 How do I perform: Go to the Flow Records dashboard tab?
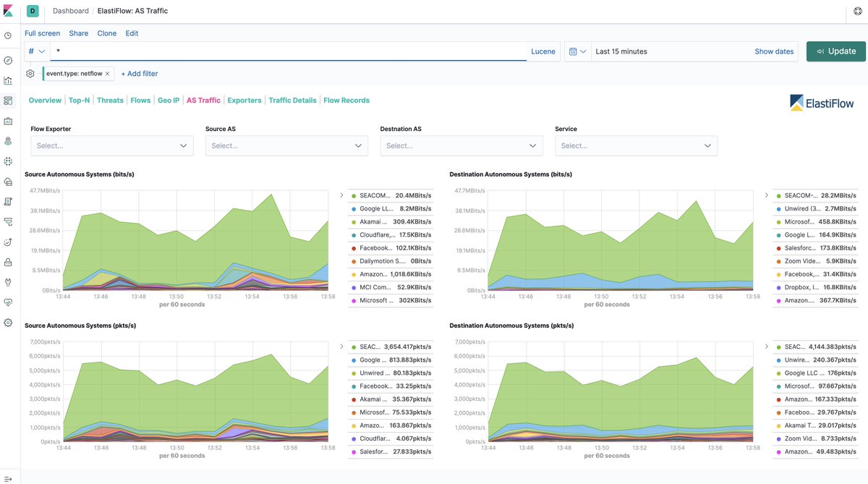point(346,101)
